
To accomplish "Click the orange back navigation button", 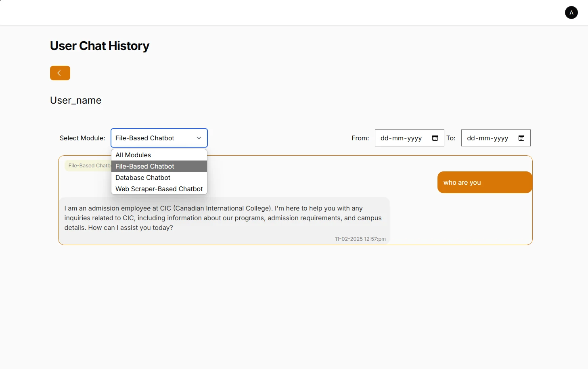I will coord(60,73).
